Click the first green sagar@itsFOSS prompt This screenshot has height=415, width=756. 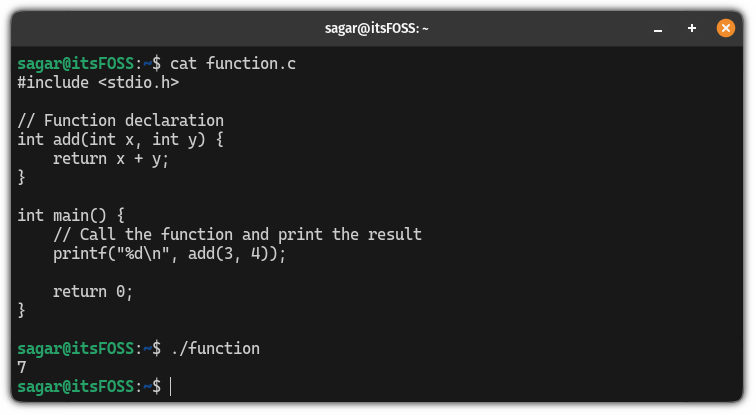[76, 64]
